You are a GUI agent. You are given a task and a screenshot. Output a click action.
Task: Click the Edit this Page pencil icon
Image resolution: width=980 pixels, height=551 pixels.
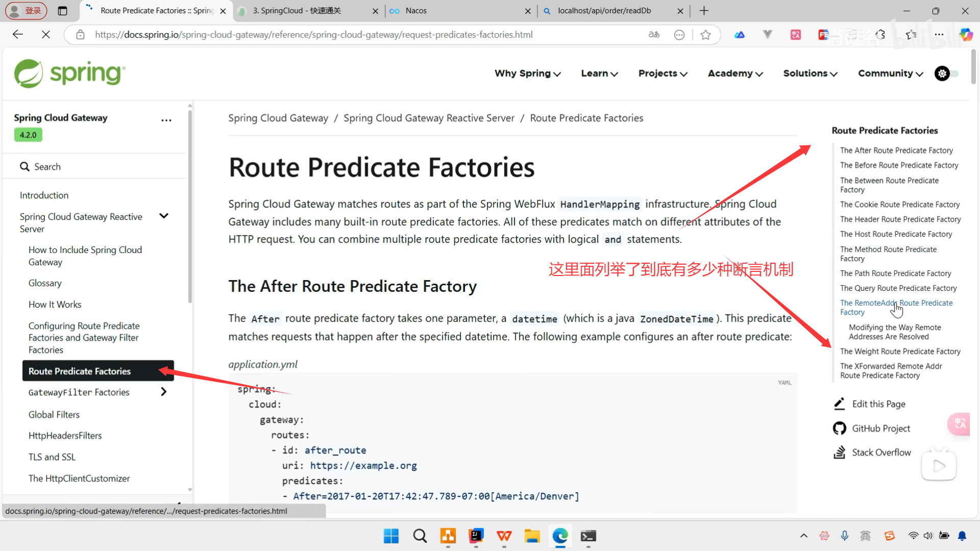point(839,404)
